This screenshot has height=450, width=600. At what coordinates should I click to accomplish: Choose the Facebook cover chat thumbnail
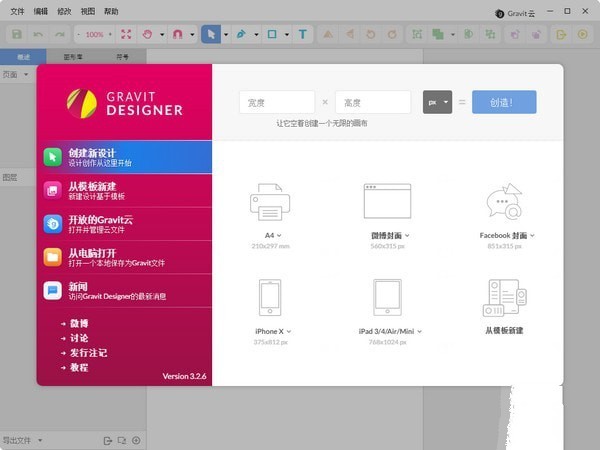click(x=504, y=201)
